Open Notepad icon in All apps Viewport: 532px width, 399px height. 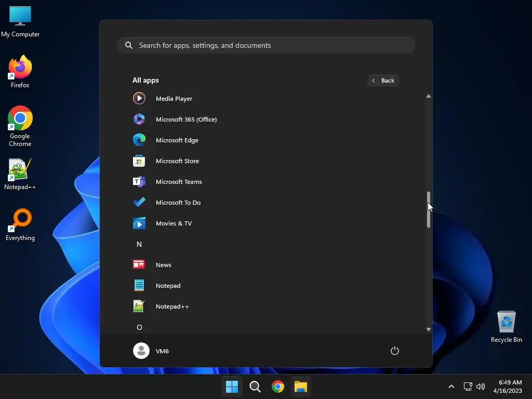[139, 285]
